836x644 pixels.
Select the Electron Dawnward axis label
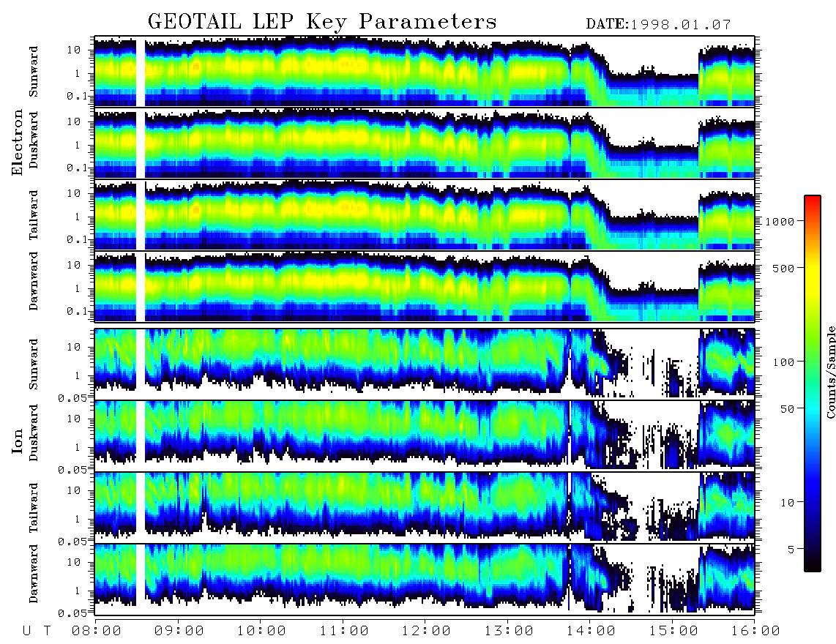(34, 281)
